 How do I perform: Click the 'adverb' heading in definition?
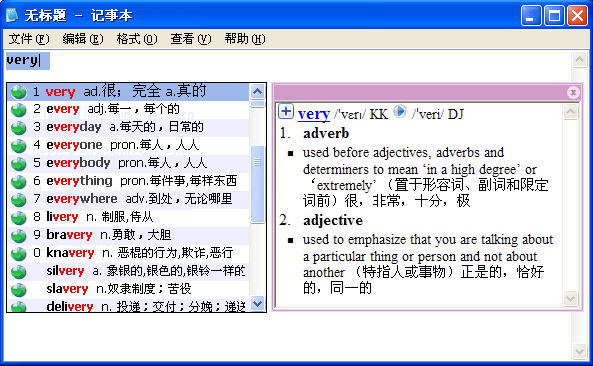(326, 133)
